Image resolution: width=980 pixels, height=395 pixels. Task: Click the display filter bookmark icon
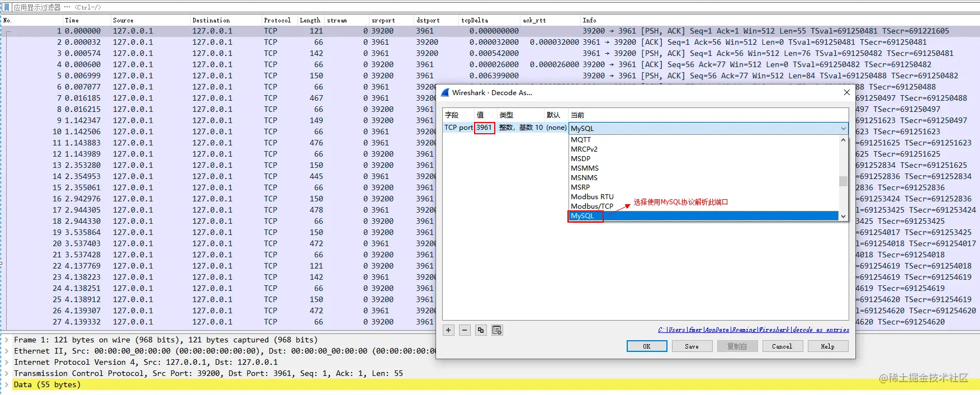(x=7, y=7)
